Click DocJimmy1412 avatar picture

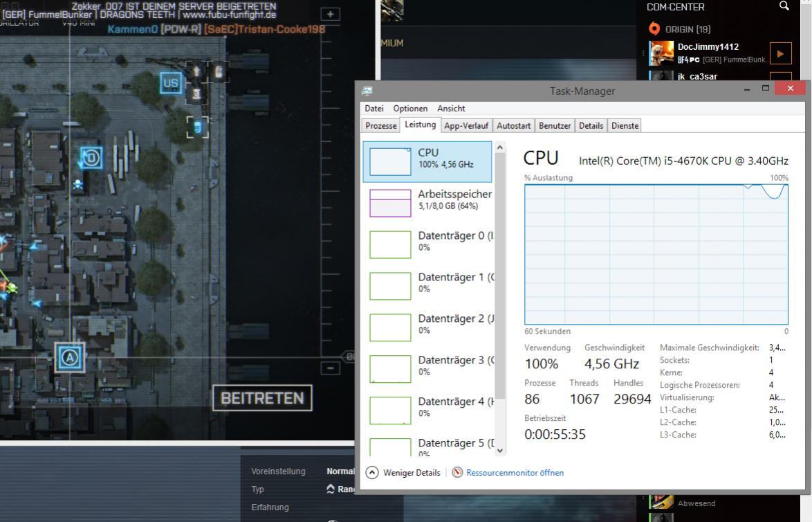pos(661,53)
